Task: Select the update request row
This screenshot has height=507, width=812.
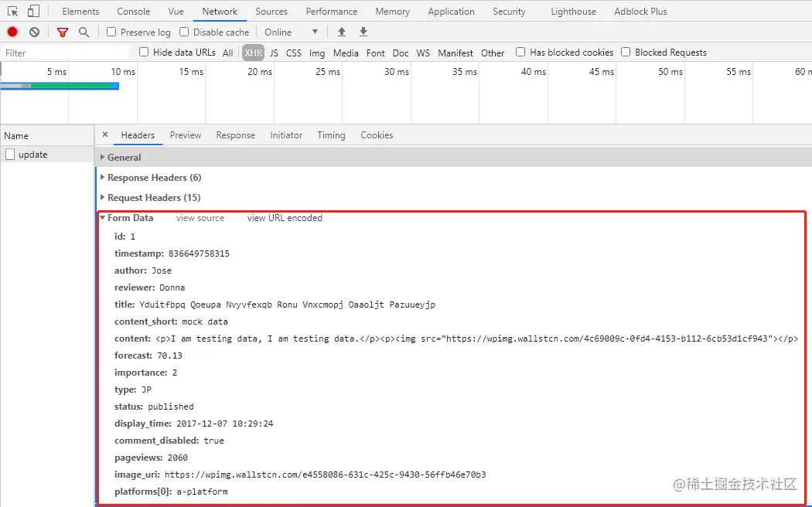Action: (47, 154)
